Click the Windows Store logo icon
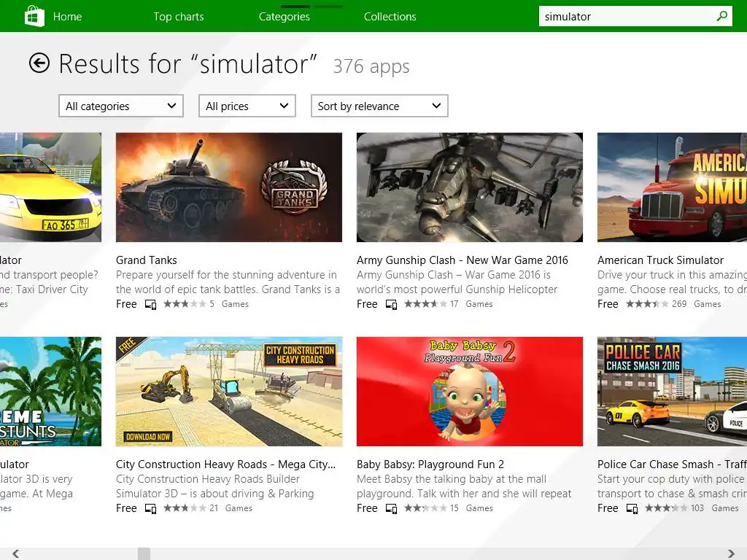The image size is (747, 560). (x=34, y=16)
